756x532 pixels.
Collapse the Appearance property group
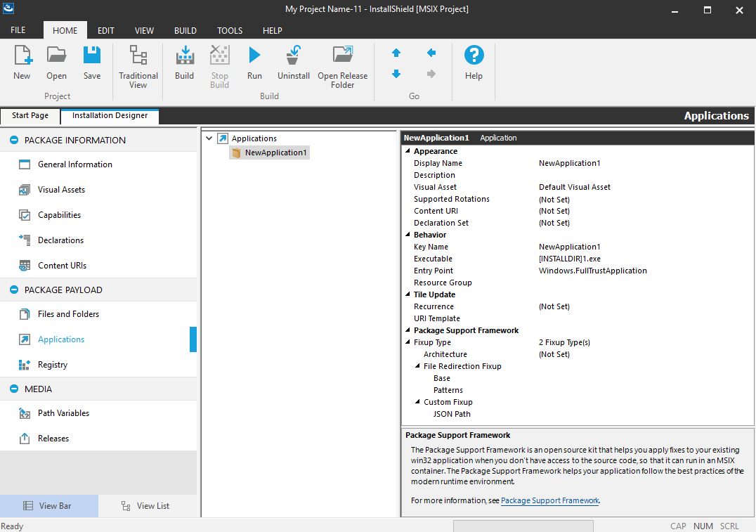point(408,151)
